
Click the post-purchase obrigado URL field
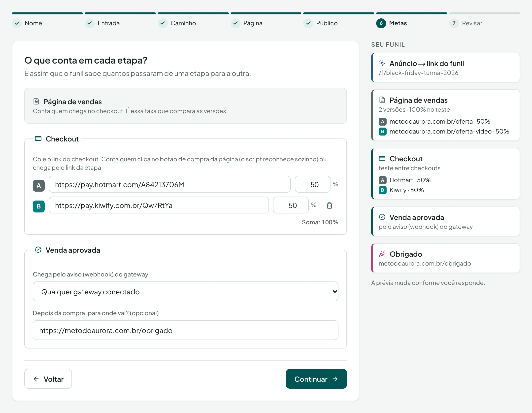click(186, 330)
